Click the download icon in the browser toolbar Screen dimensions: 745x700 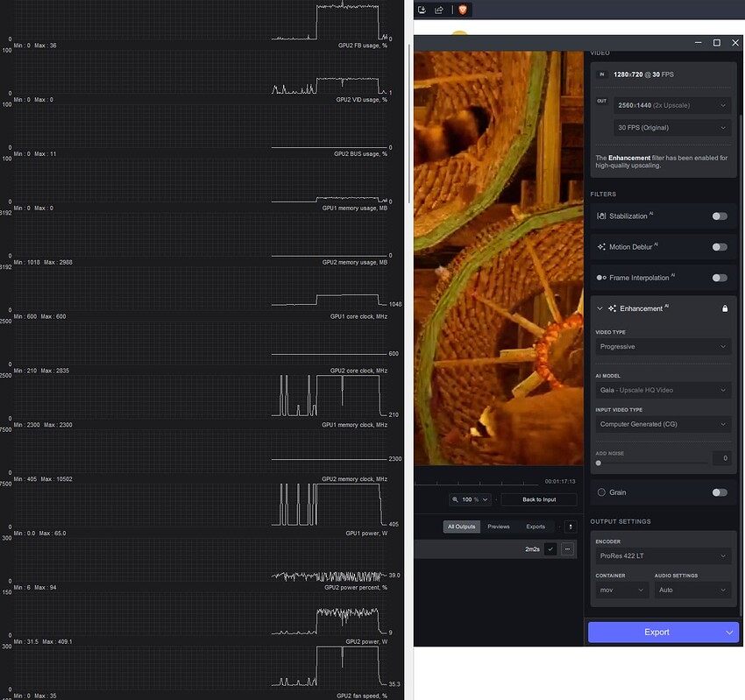coord(422,11)
